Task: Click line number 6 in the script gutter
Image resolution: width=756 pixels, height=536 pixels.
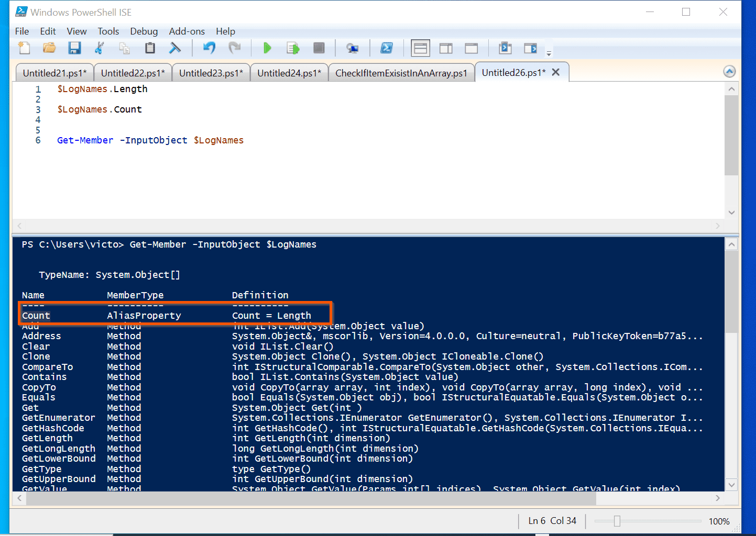Action: (x=38, y=140)
